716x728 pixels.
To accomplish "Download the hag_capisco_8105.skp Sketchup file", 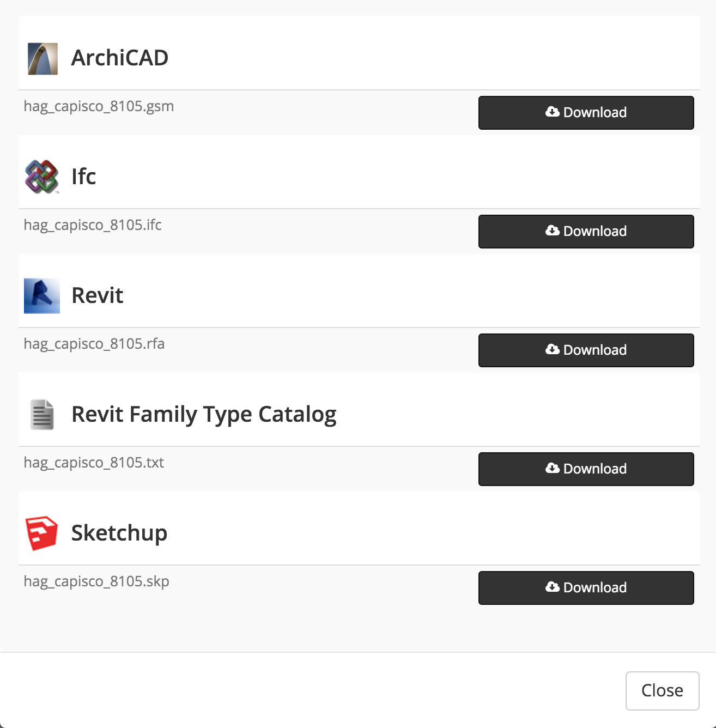I will pos(586,588).
